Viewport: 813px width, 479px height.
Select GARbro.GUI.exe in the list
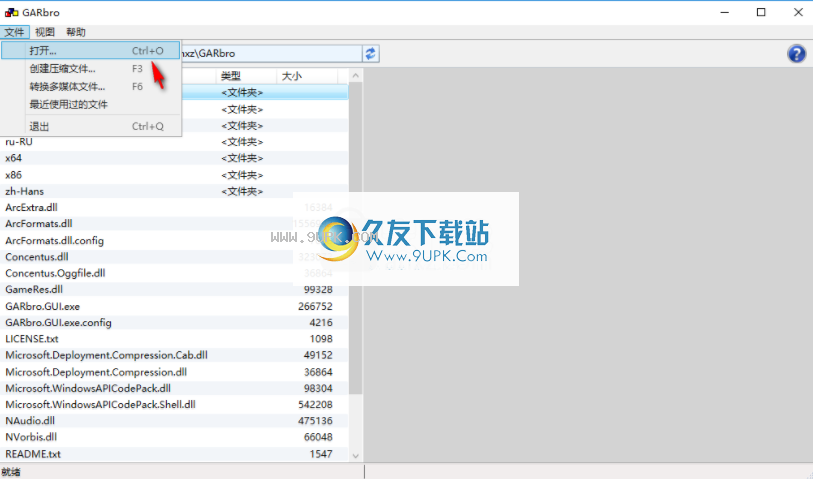[174, 306]
